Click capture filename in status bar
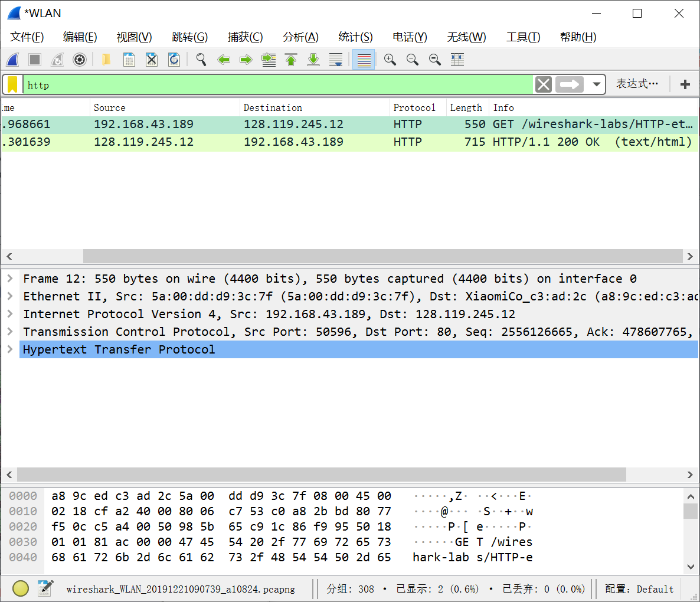700x602 pixels. [181, 589]
